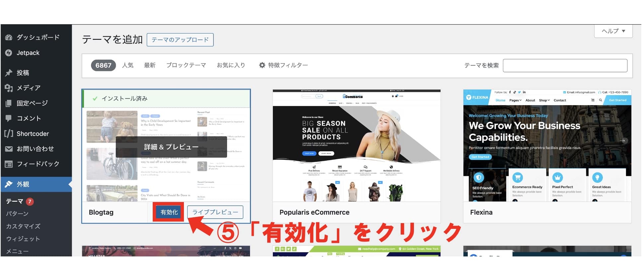Open the カスタマイズ submenu item
This screenshot has width=644, height=276.
(x=23, y=226)
